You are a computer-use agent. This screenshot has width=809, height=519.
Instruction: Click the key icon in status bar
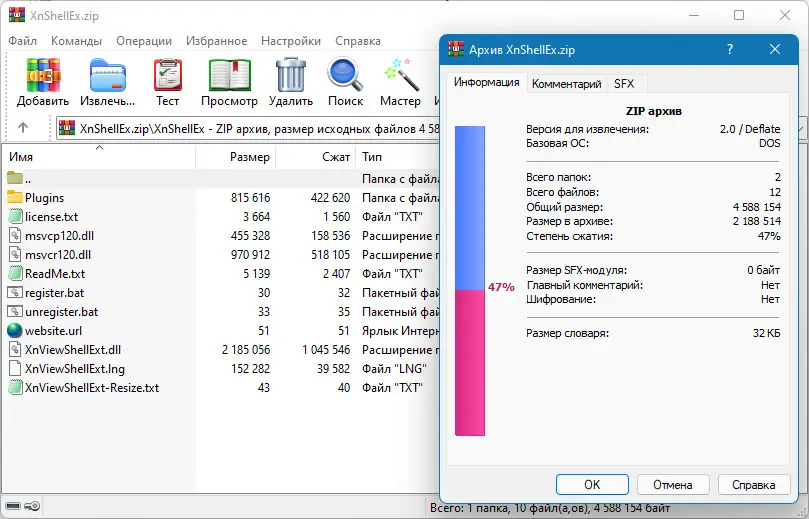[x=32, y=506]
